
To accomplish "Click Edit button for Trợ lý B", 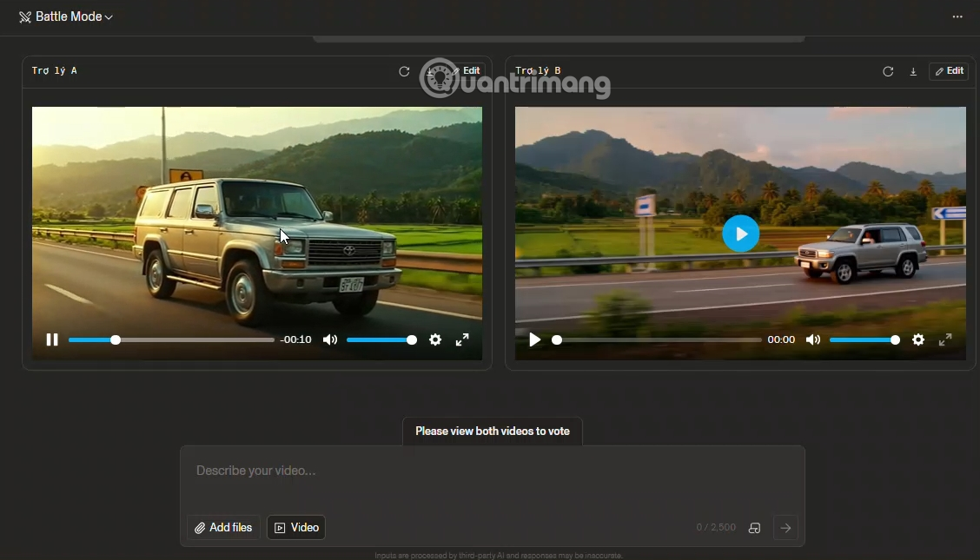I will click(x=949, y=71).
